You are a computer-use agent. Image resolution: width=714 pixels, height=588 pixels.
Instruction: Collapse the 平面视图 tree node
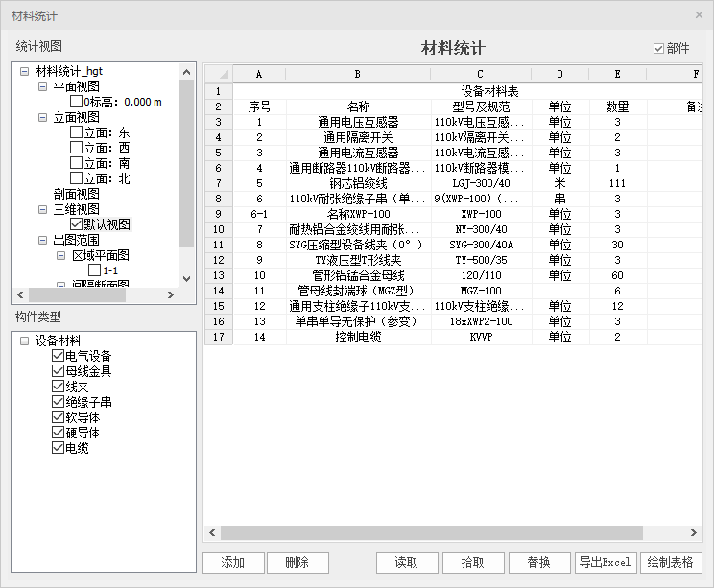click(x=42, y=86)
